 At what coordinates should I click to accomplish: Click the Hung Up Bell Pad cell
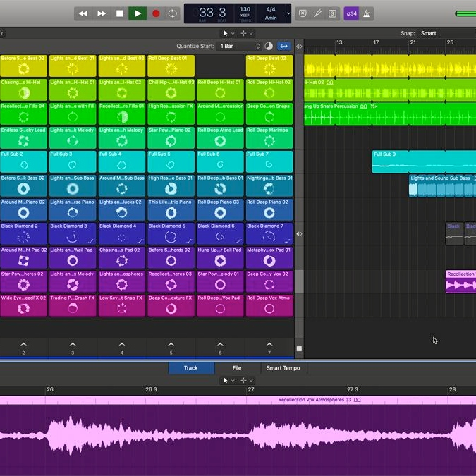(220, 257)
